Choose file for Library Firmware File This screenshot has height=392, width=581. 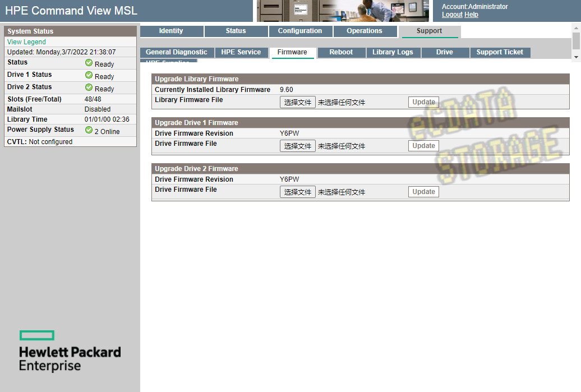pos(298,102)
